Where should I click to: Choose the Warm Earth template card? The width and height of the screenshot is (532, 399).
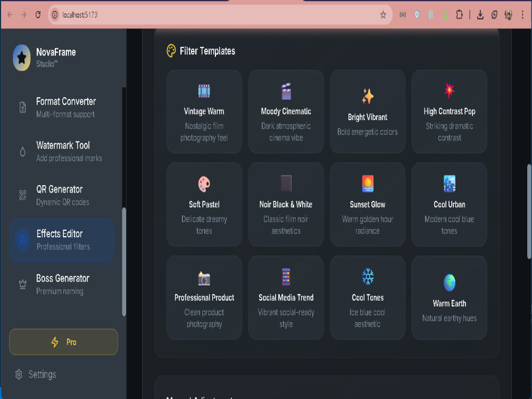pos(449,297)
